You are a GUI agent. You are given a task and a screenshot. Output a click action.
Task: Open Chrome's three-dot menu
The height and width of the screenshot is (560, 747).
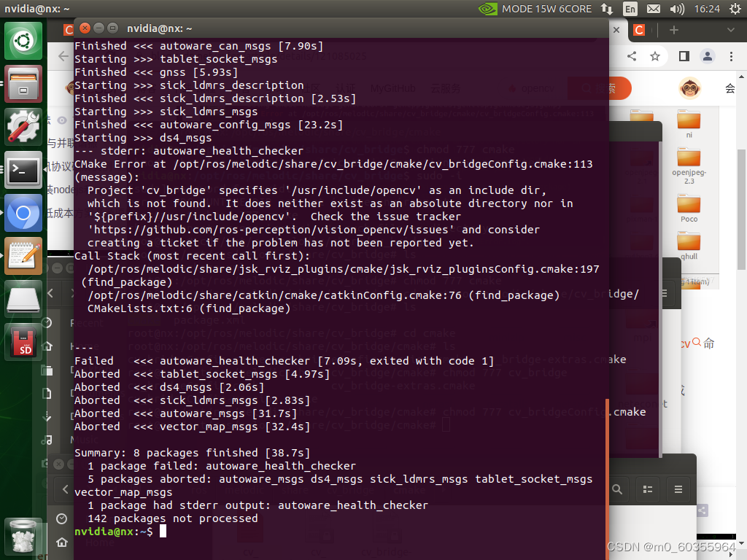[731, 56]
